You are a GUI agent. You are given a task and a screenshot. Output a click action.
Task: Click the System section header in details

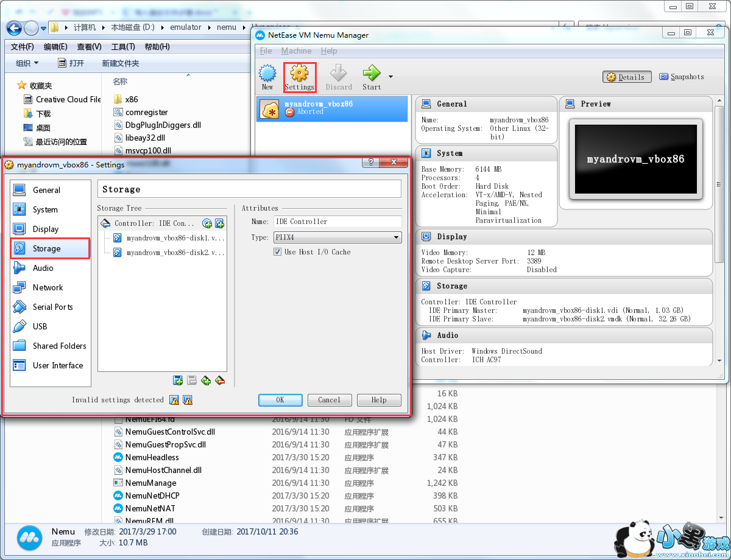486,153
